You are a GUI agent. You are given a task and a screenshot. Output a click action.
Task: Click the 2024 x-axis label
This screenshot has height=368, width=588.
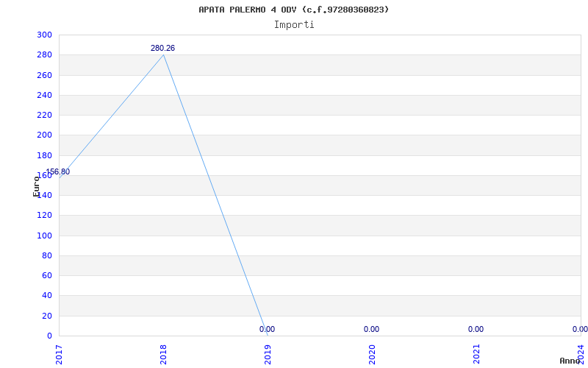pos(581,355)
